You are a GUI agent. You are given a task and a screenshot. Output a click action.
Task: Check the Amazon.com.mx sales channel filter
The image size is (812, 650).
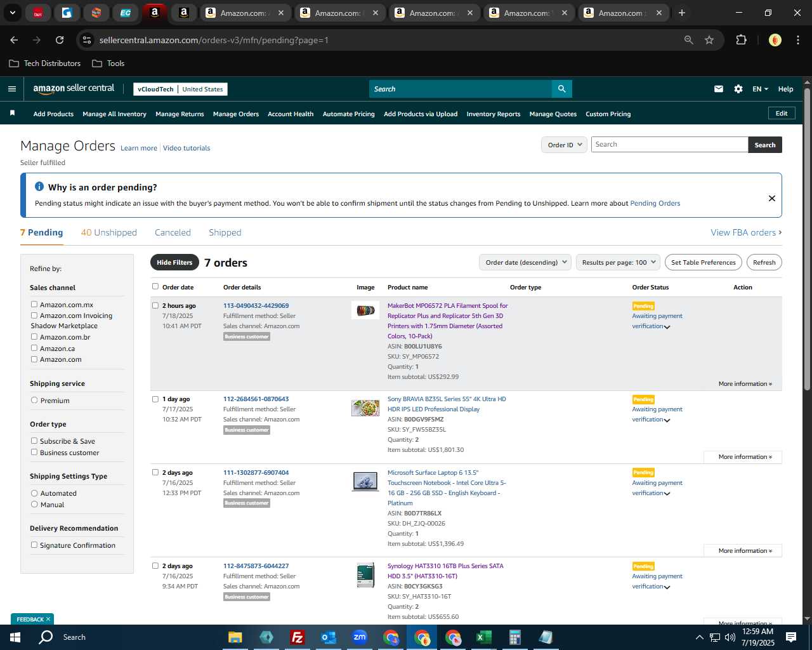coord(34,304)
